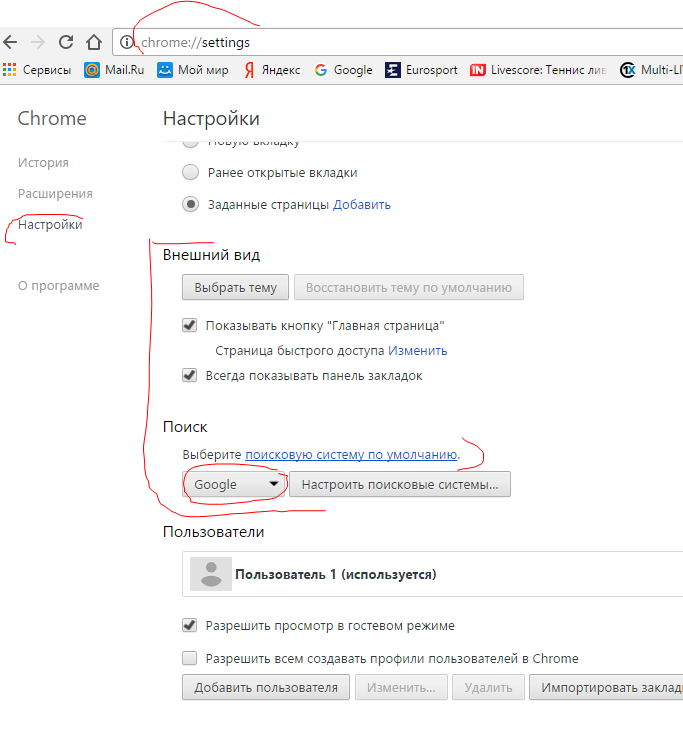Viewport: 683px width, 729px height.
Task: Click Восстановить тему по умолчанию button
Action: (409, 287)
